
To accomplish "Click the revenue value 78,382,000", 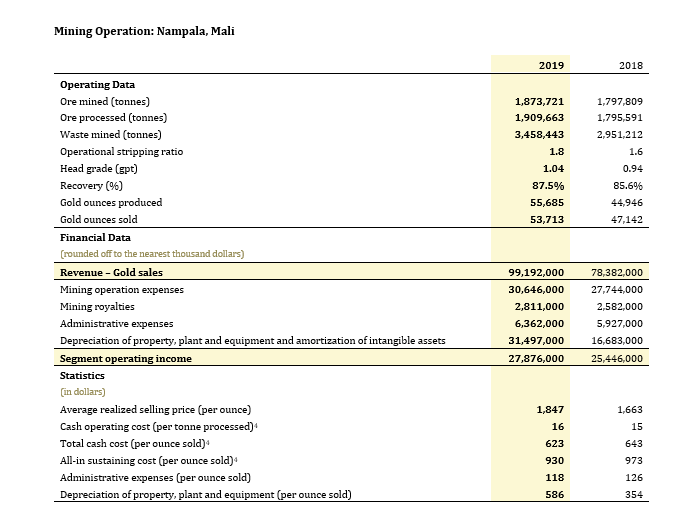I will coord(617,273).
